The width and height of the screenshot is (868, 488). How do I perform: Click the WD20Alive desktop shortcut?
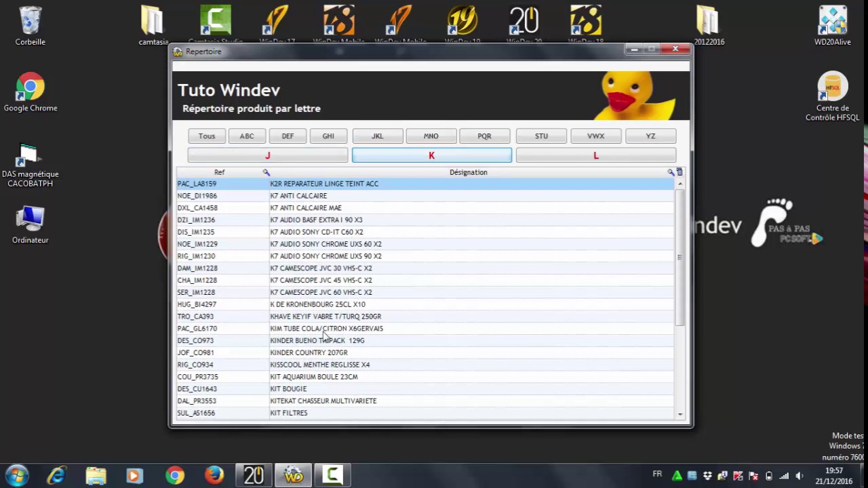click(x=833, y=26)
